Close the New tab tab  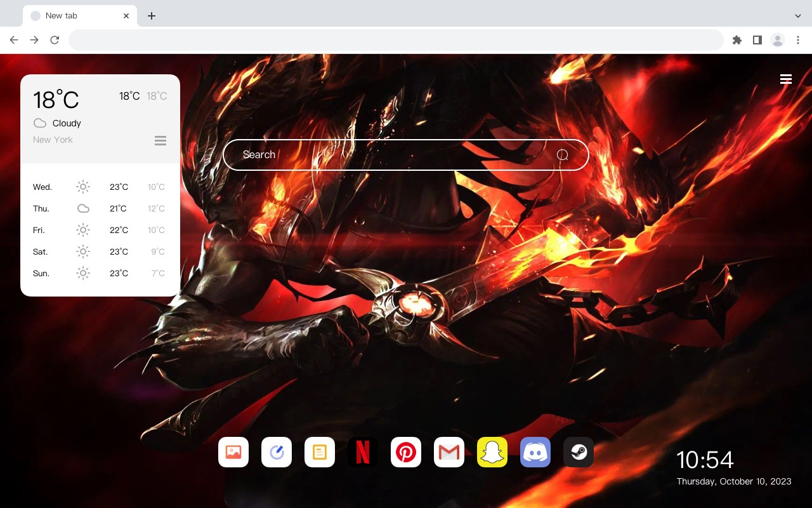(x=126, y=16)
